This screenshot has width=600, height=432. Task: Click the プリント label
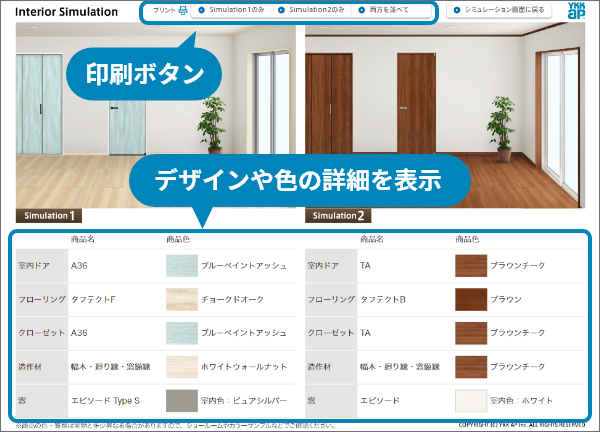click(x=164, y=10)
